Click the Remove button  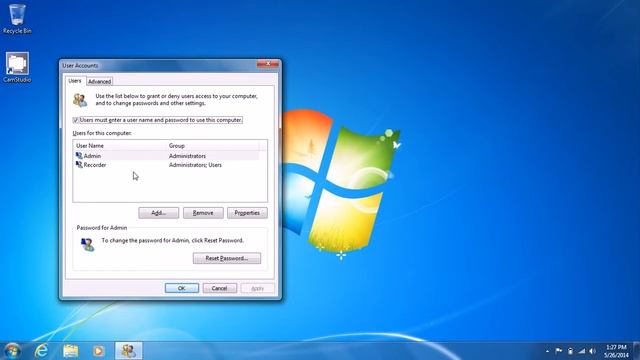tap(203, 213)
